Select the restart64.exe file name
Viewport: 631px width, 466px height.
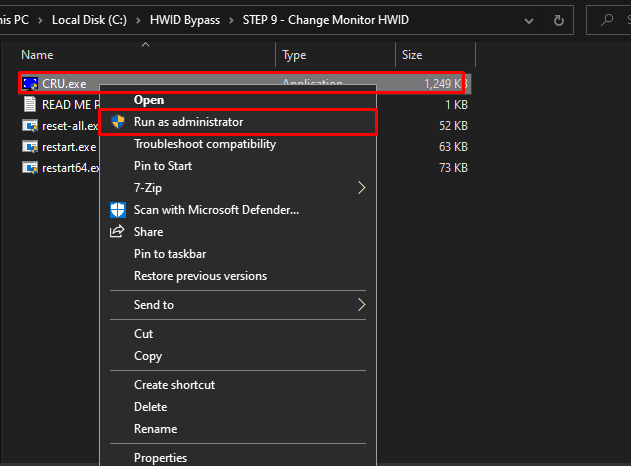[71, 168]
